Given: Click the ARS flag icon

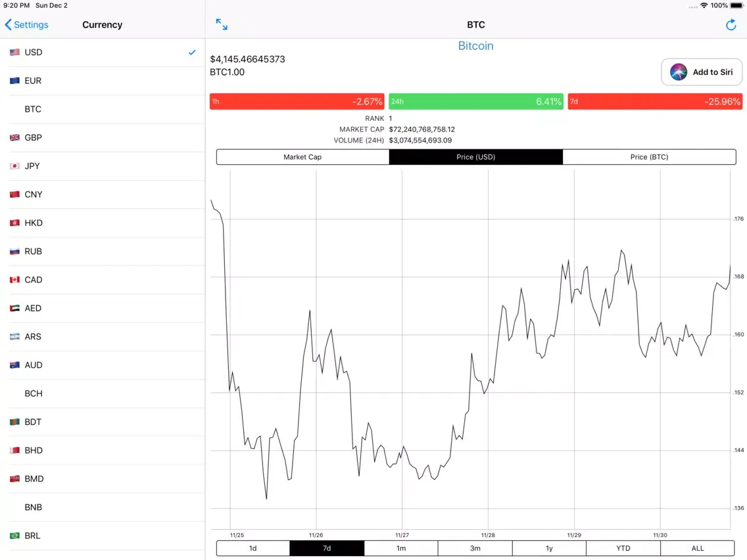Looking at the screenshot, I should point(14,337).
